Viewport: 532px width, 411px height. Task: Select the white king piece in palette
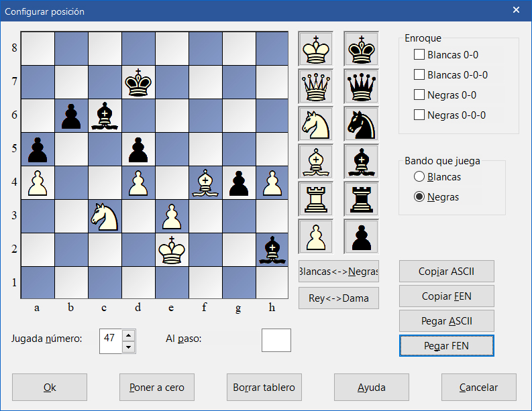click(x=315, y=49)
